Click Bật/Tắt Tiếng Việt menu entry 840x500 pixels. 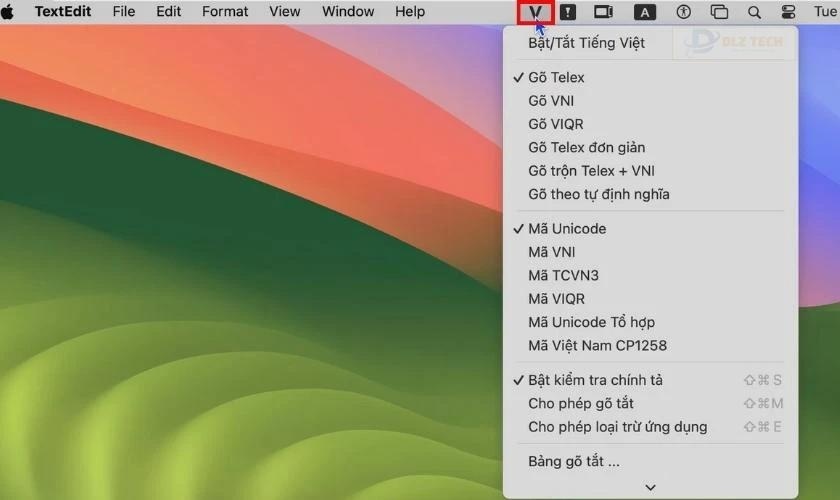[x=586, y=43]
